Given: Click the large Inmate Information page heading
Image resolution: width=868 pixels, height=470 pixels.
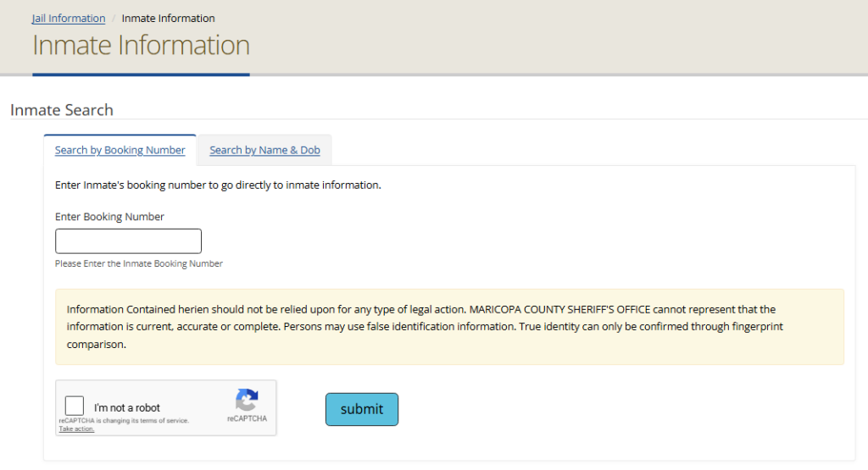Looking at the screenshot, I should pyautogui.click(x=141, y=45).
